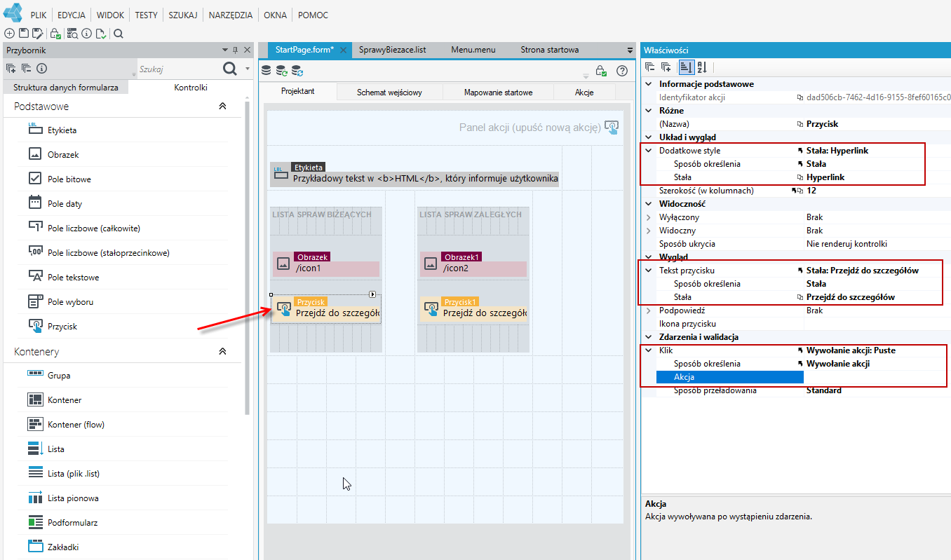The width and height of the screenshot is (951, 560).
Task: Switch to the Schemat wejściowy tab
Action: coord(389,92)
